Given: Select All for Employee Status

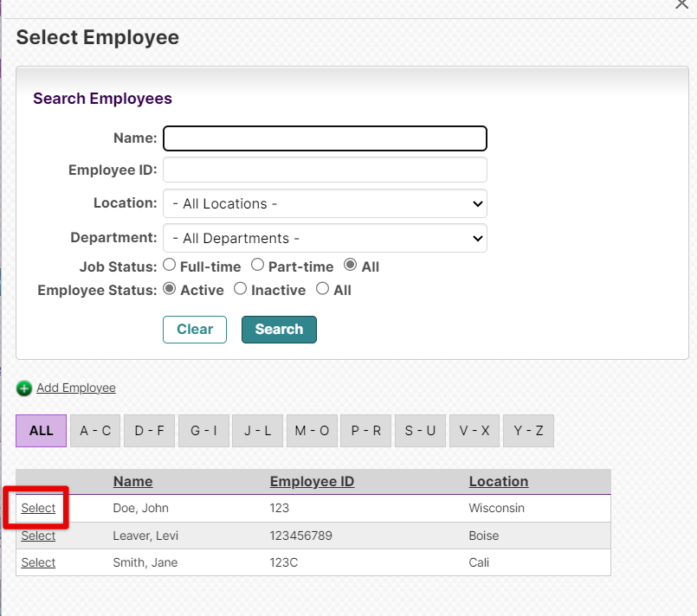Looking at the screenshot, I should 322,289.
